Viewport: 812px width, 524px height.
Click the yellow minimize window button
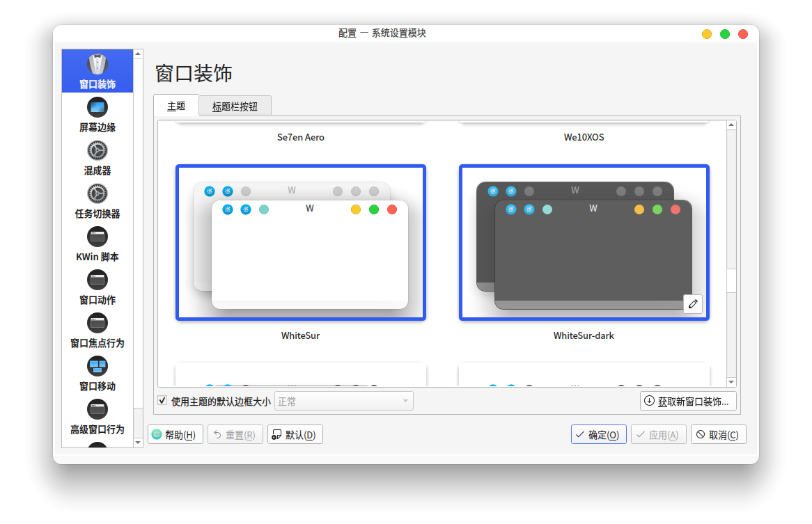coord(707,34)
